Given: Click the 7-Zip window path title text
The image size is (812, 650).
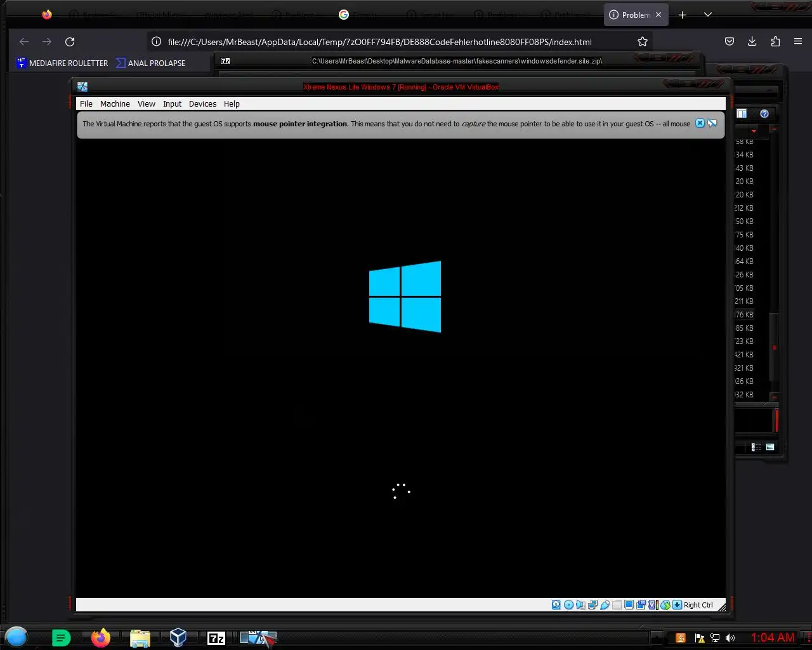Looking at the screenshot, I should (x=457, y=61).
